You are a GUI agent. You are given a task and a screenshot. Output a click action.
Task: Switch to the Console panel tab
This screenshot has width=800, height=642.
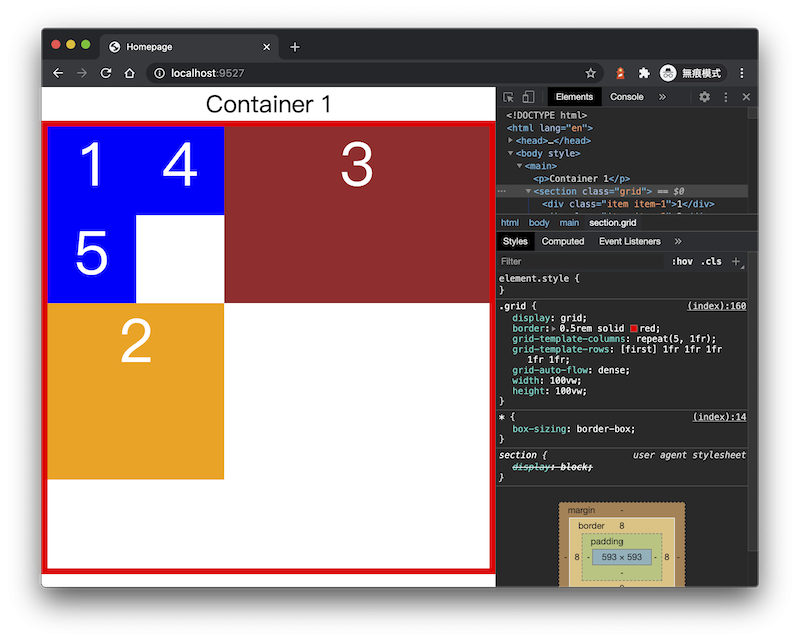pos(627,97)
